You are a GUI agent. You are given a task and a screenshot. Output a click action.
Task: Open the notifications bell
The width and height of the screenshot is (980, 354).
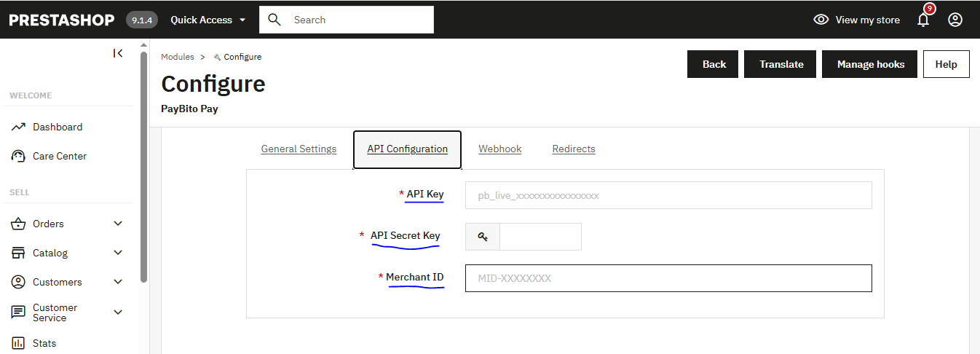[923, 20]
